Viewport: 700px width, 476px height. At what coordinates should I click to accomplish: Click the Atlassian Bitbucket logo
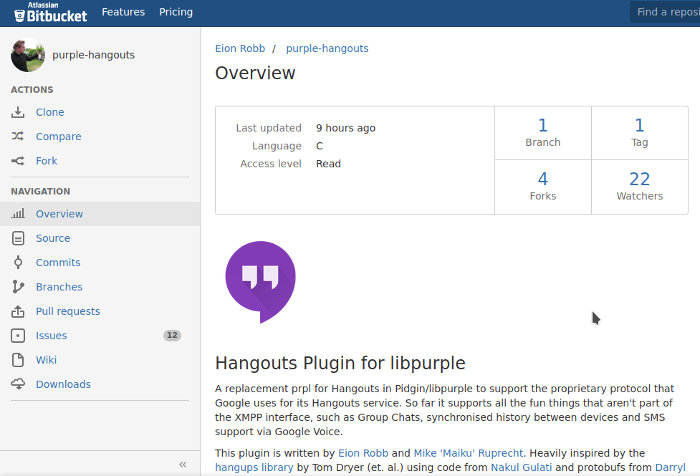coord(50,13)
